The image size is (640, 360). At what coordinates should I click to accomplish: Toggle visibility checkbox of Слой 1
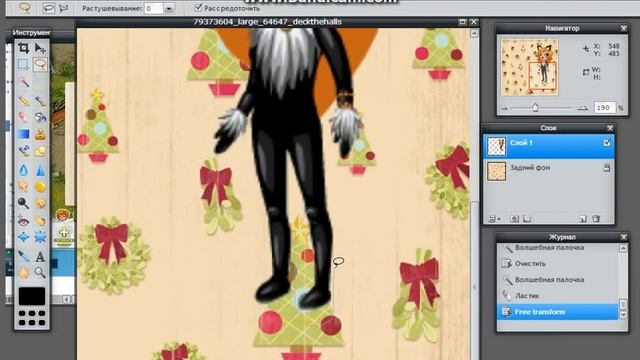pyautogui.click(x=607, y=143)
